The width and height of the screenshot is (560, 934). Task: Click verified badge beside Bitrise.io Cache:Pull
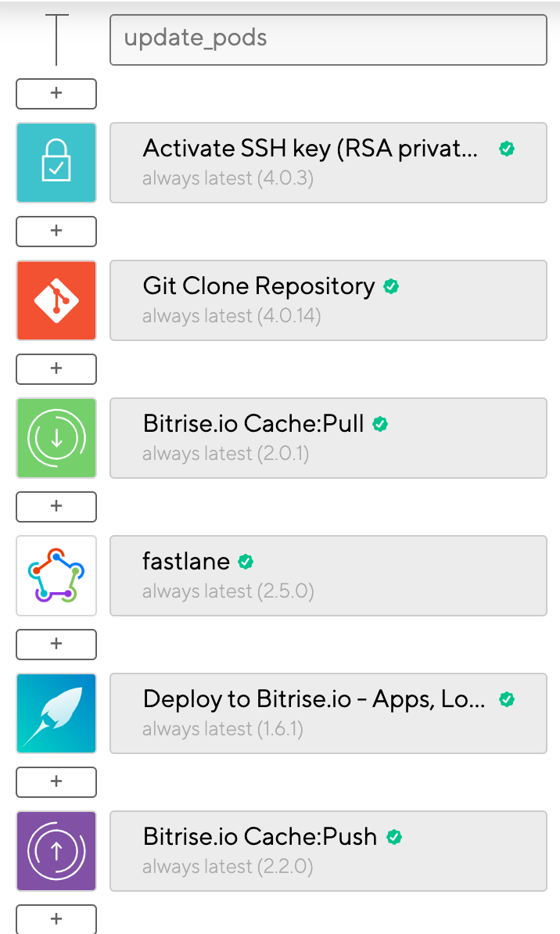[380, 424]
